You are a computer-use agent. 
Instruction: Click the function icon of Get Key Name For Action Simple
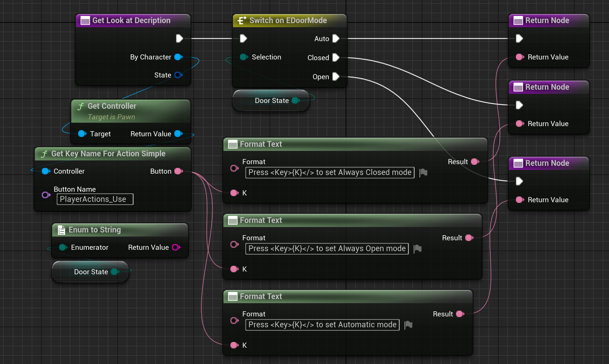(44, 154)
